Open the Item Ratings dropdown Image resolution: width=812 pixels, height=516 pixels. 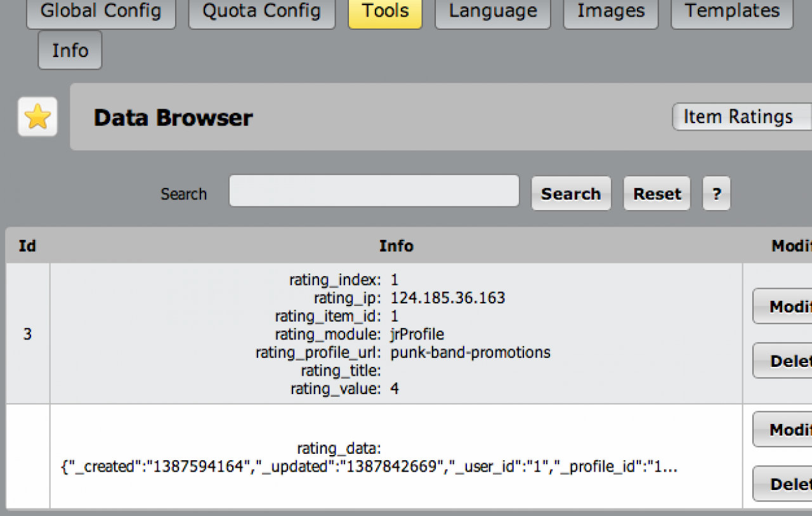point(741,117)
